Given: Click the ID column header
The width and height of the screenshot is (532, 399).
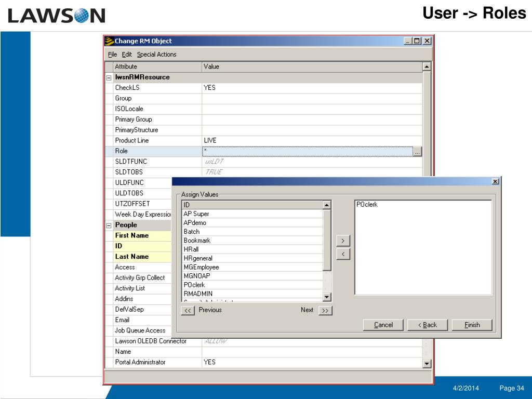Looking at the screenshot, I should point(252,205).
